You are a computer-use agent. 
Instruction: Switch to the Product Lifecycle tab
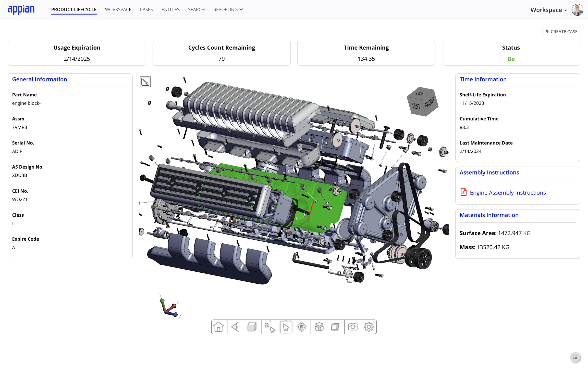[x=74, y=10]
